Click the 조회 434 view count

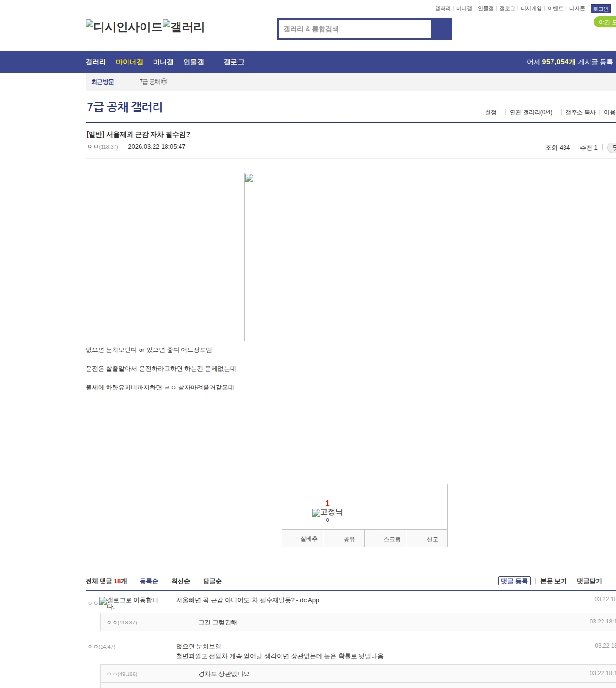pyautogui.click(x=557, y=148)
